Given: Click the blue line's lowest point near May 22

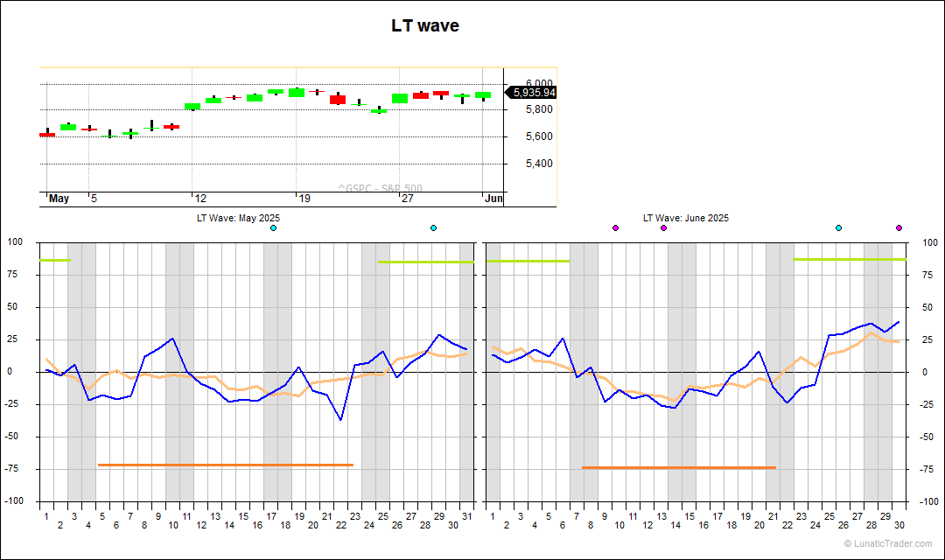Looking at the screenshot, I should pos(340,420).
